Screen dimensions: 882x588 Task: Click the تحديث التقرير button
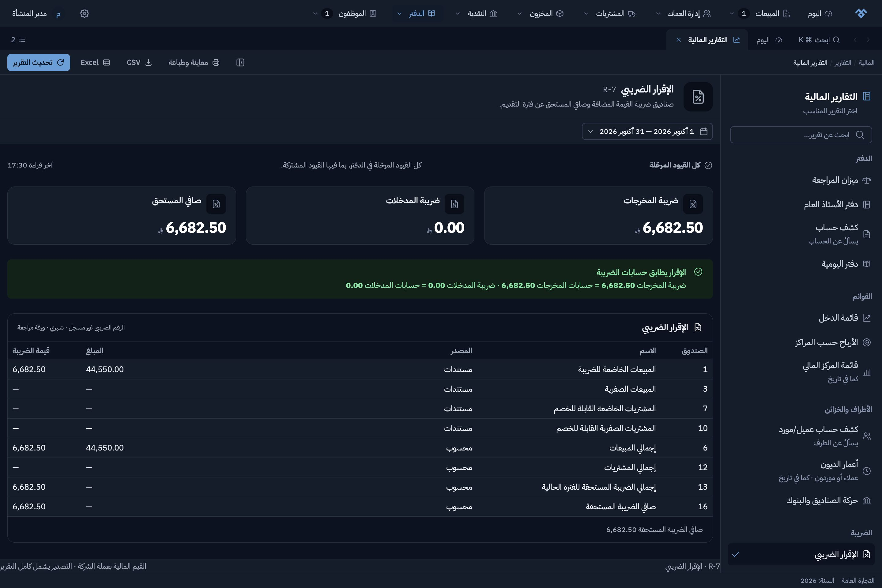[39, 62]
